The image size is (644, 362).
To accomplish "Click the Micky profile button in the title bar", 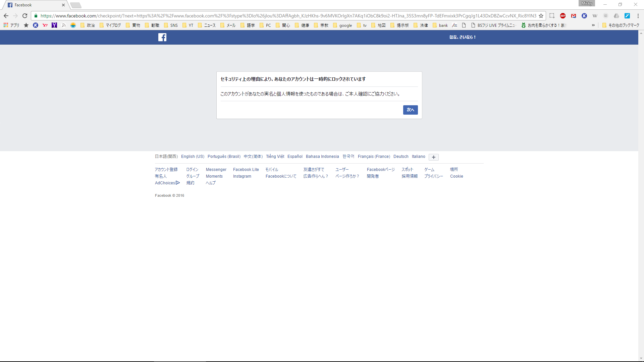I will (587, 3).
